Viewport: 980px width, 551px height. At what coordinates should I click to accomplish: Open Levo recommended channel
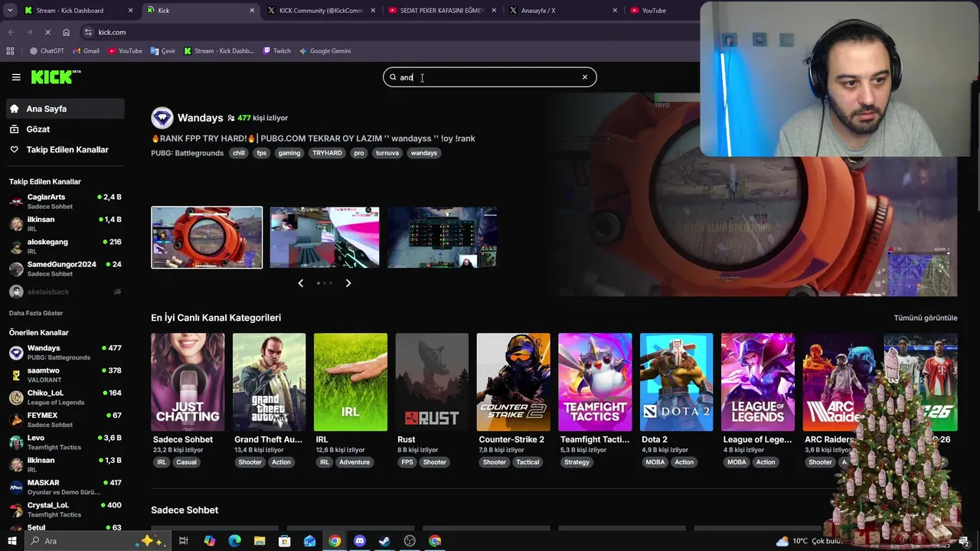(x=65, y=442)
